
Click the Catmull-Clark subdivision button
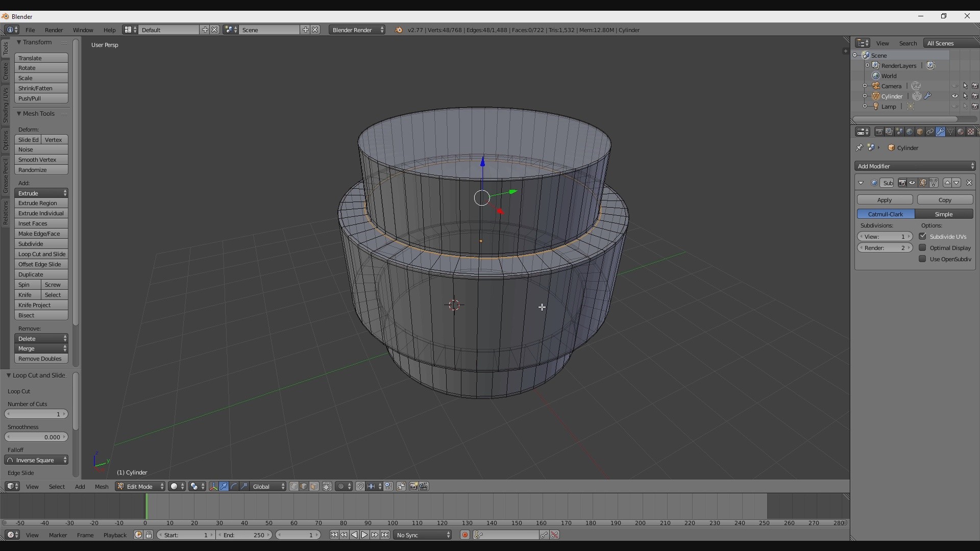[x=886, y=213]
